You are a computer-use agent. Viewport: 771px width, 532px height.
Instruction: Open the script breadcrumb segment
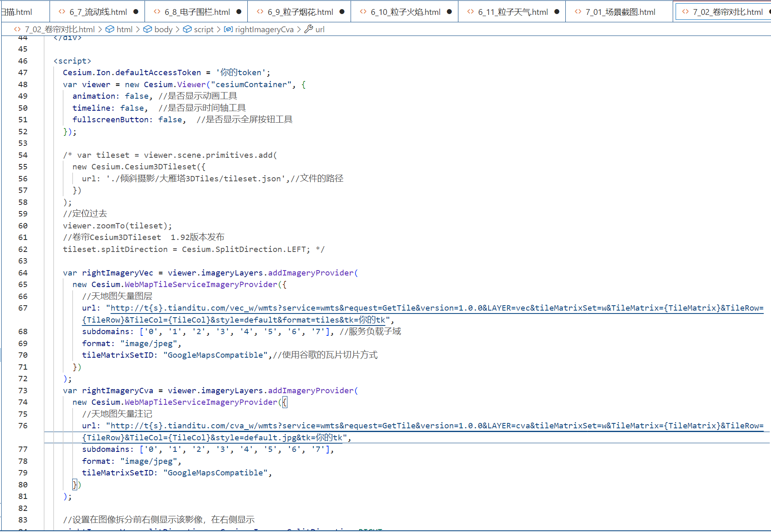pyautogui.click(x=204, y=29)
